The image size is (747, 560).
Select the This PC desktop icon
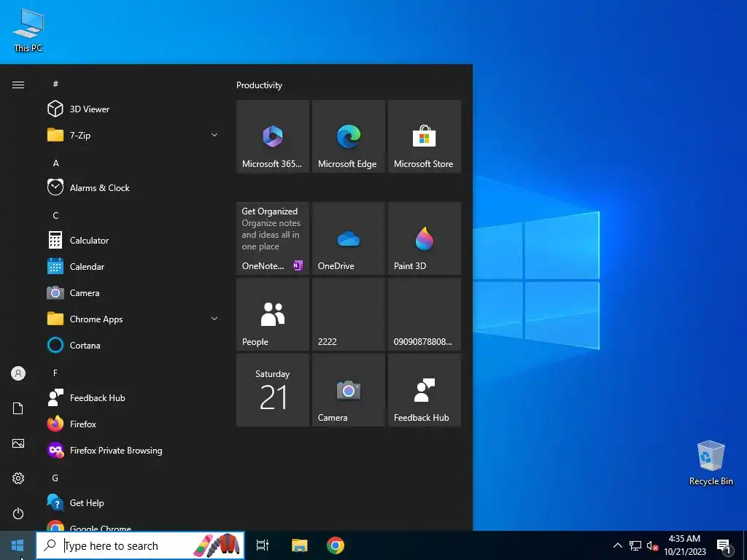coord(28,29)
